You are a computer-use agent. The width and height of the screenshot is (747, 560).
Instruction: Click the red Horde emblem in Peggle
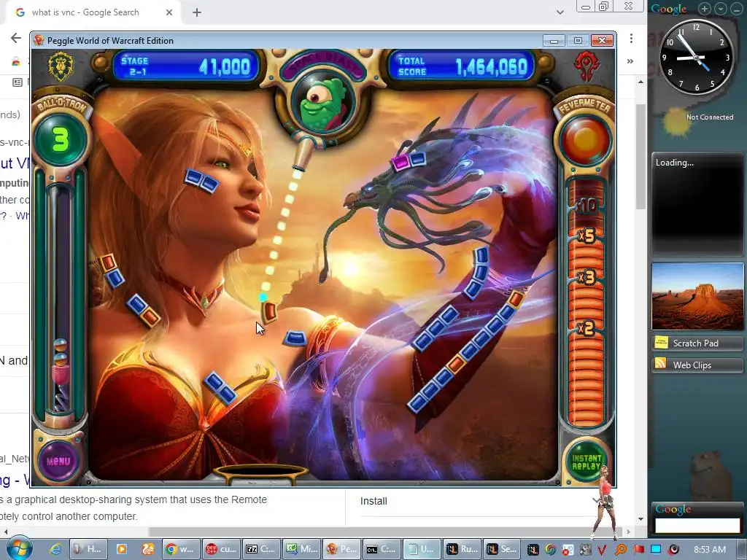[x=587, y=66]
